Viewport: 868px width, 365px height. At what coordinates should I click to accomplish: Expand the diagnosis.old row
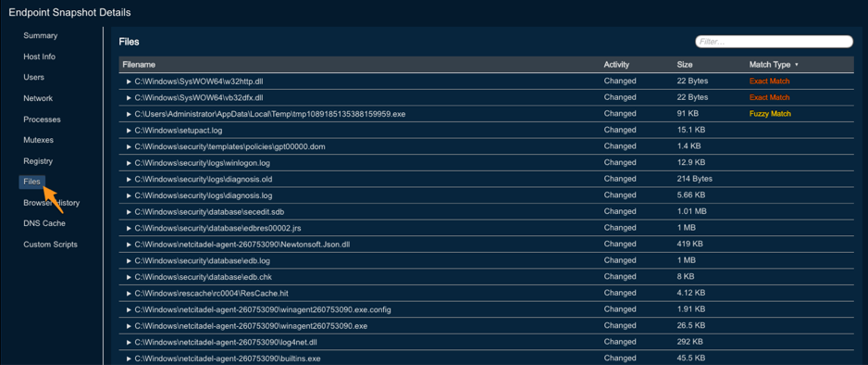[x=129, y=180]
